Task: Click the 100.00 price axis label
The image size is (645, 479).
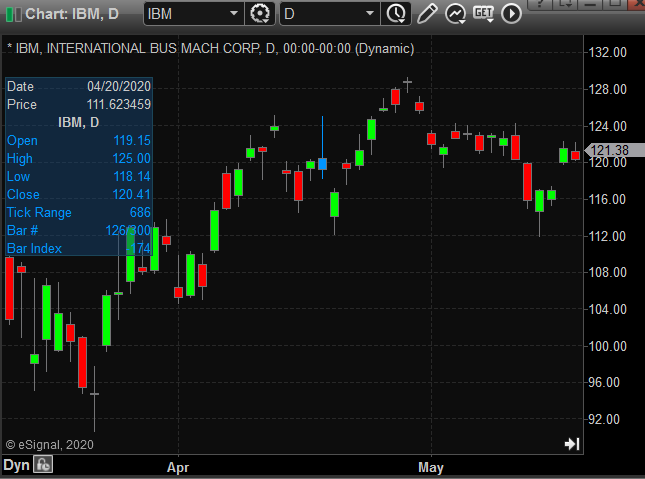Action: [608, 346]
